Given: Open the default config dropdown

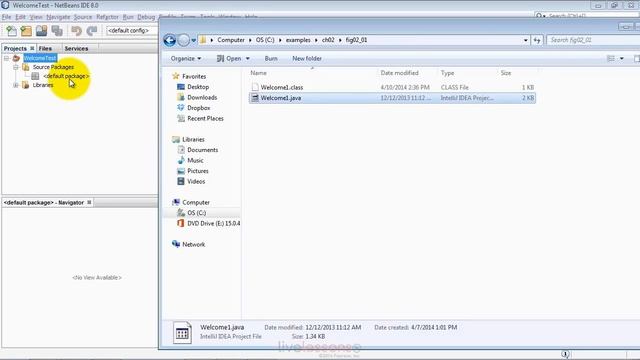Looking at the screenshot, I should (x=131, y=31).
